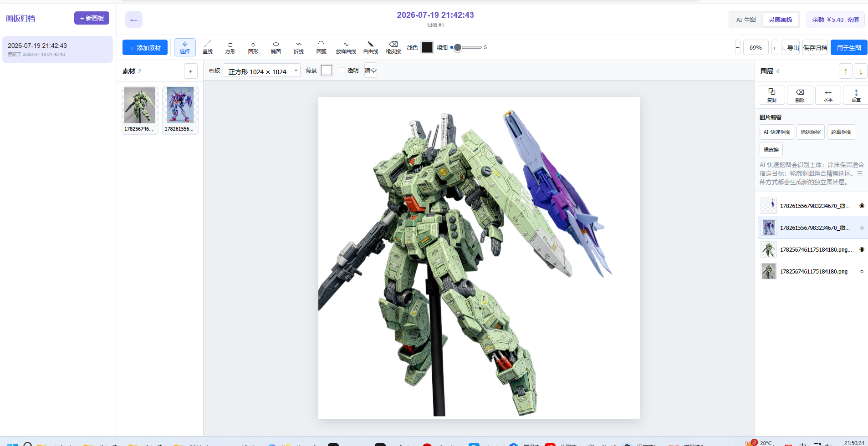This screenshot has height=446, width=868.
Task: Click the 添加素材 button
Action: coord(145,47)
